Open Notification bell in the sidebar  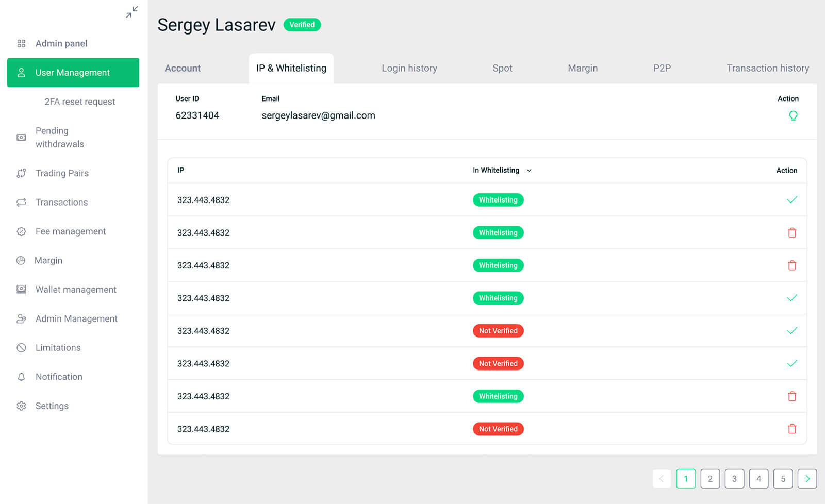point(21,377)
